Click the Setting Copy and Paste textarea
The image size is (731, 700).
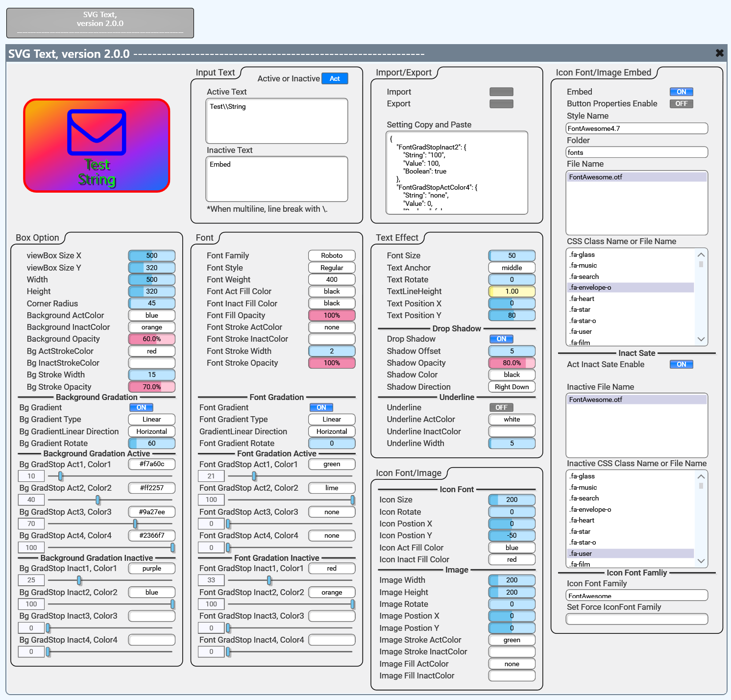pyautogui.click(x=457, y=173)
